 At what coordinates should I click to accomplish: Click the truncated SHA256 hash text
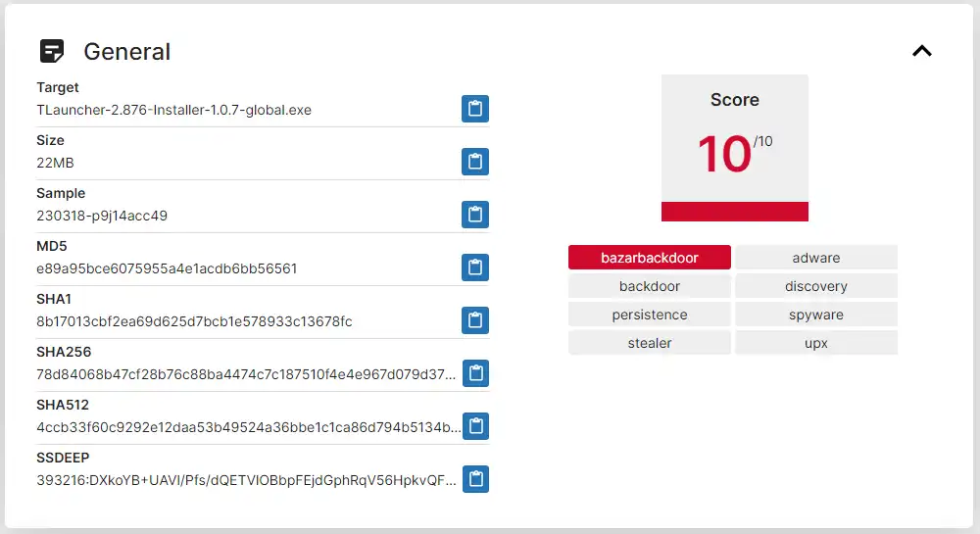pyautogui.click(x=246, y=374)
